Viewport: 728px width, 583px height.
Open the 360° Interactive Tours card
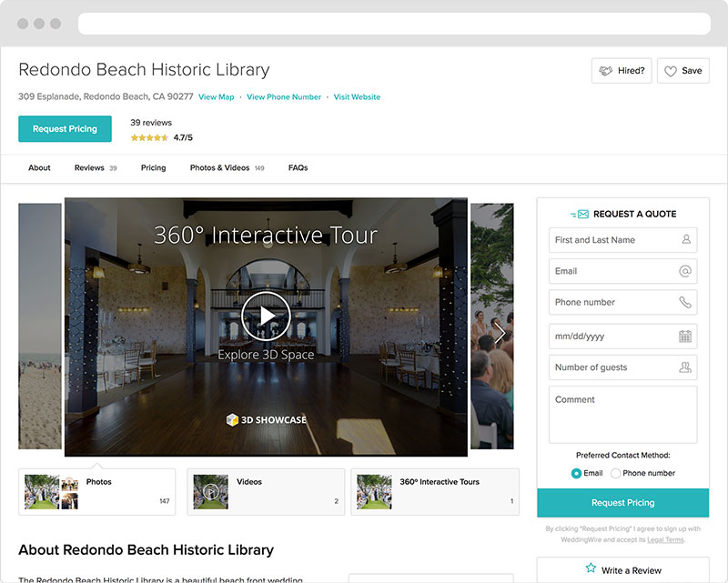coord(435,491)
